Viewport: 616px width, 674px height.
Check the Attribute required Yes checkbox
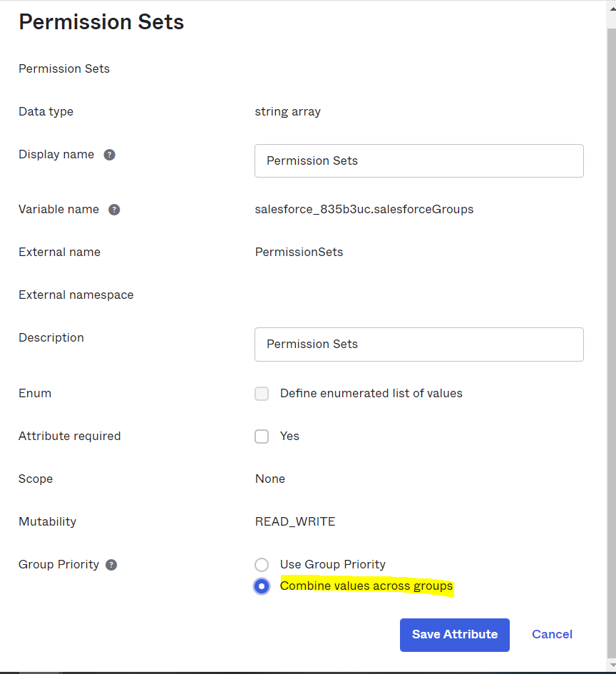[262, 436]
